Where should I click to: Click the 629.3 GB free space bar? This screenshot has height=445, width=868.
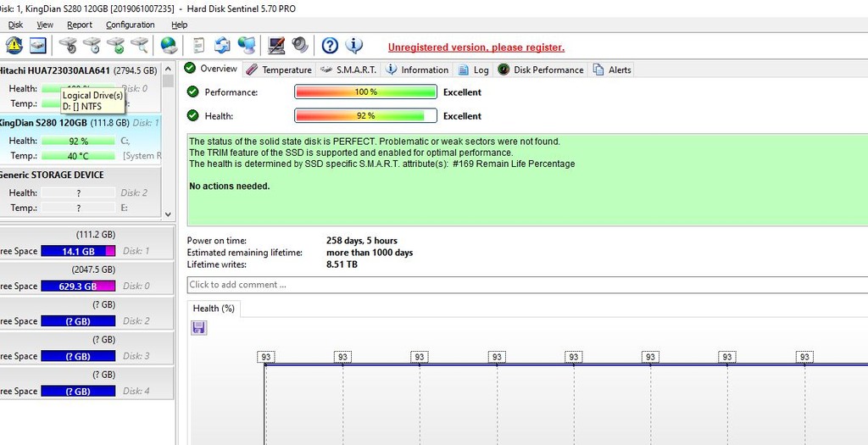[78, 286]
